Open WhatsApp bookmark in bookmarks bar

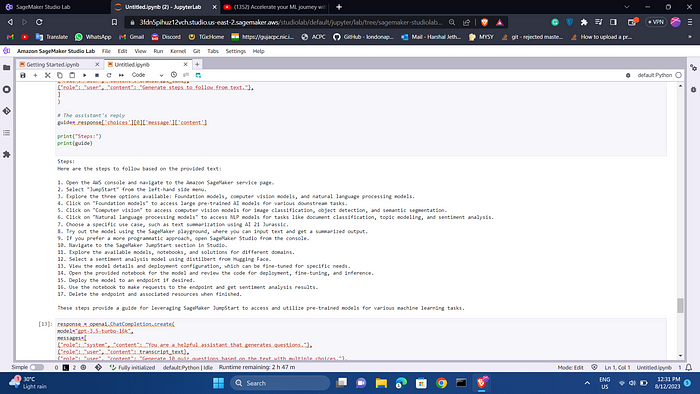(93, 37)
